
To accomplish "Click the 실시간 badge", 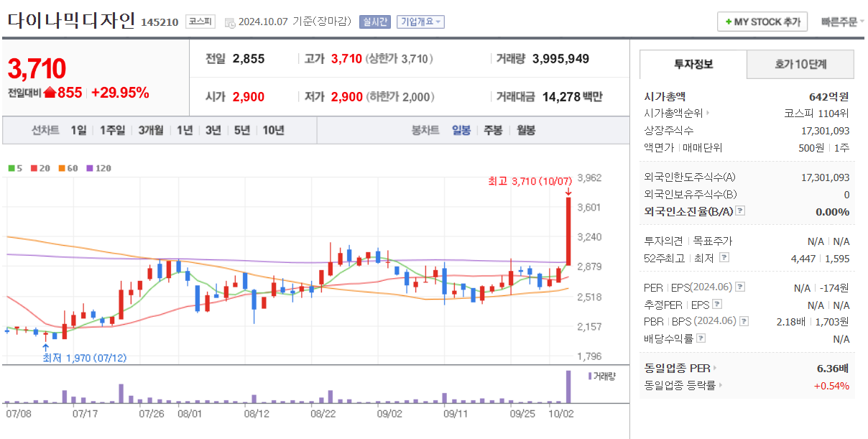I will pos(374,22).
